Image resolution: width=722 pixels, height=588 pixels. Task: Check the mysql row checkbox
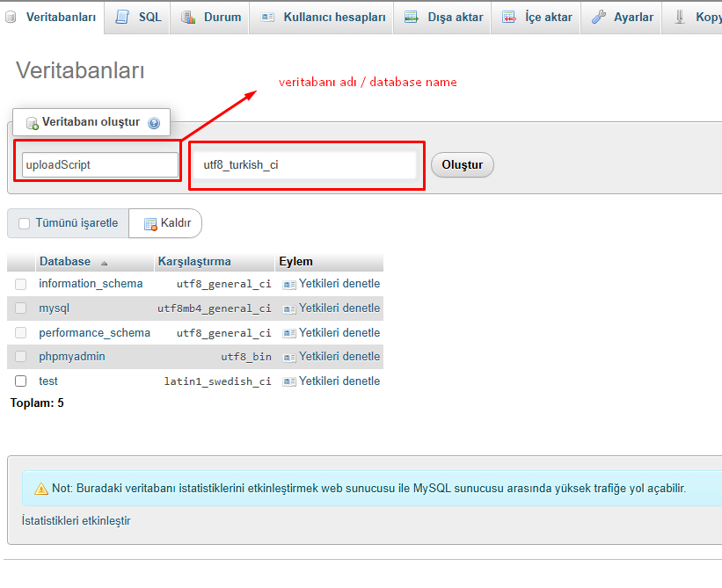[x=21, y=308]
